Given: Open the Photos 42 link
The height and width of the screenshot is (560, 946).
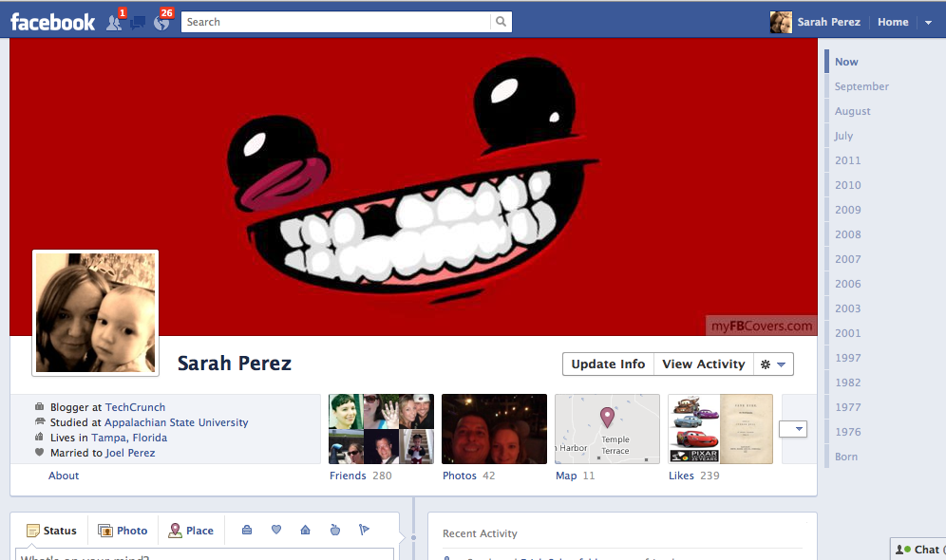Looking at the screenshot, I should tap(469, 475).
